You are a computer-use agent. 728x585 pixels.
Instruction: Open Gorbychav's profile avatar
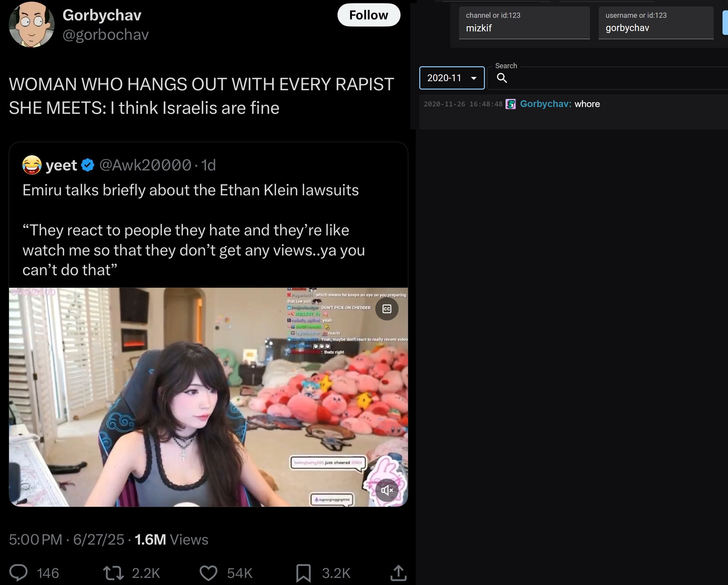click(x=32, y=24)
